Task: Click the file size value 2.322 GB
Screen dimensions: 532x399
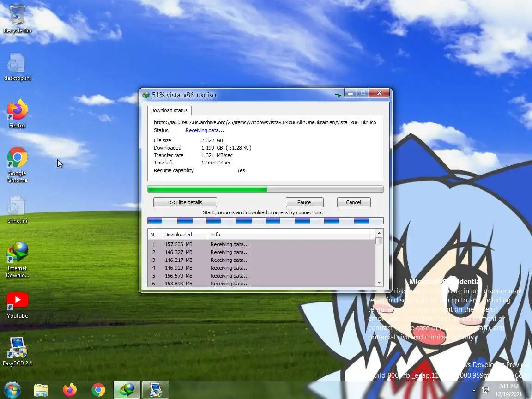Action: pyautogui.click(x=212, y=140)
